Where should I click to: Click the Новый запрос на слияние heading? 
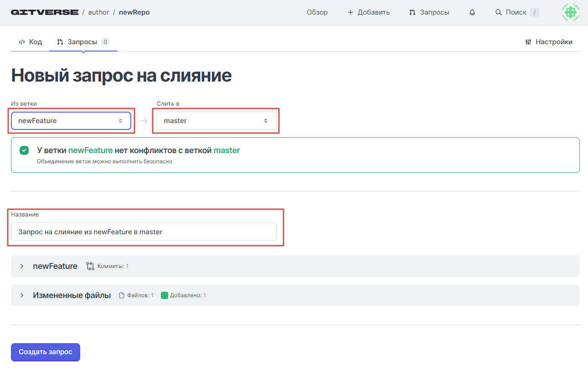121,75
